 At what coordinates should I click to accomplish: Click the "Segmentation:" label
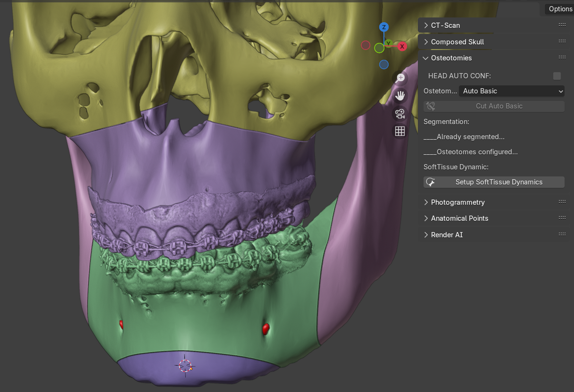(446, 122)
